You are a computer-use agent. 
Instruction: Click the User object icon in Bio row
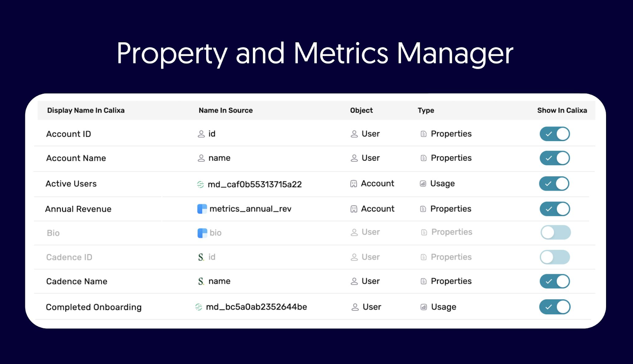tap(354, 232)
